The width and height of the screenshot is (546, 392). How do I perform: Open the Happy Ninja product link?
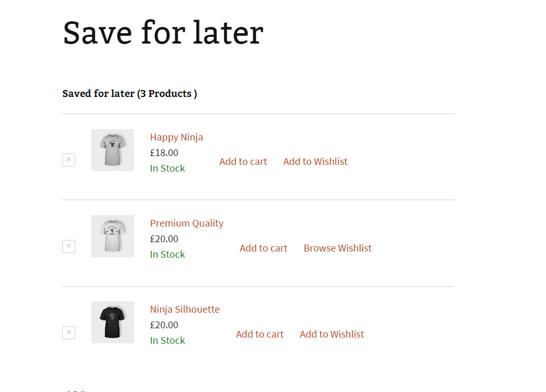click(x=176, y=137)
